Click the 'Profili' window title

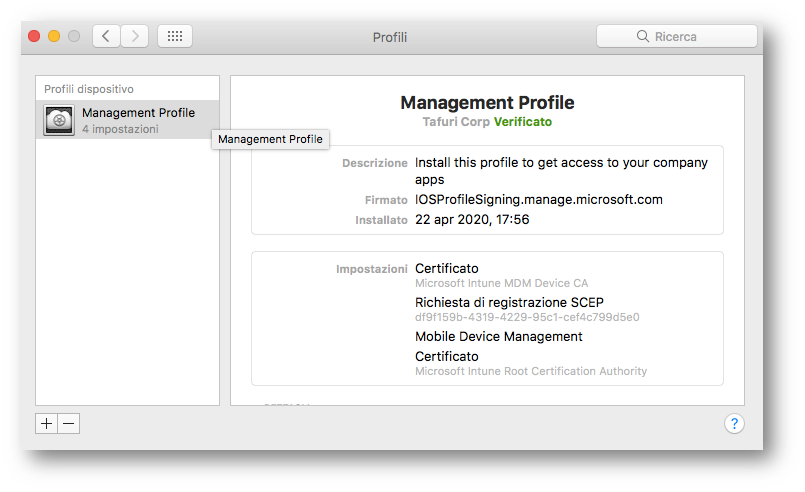(390, 37)
